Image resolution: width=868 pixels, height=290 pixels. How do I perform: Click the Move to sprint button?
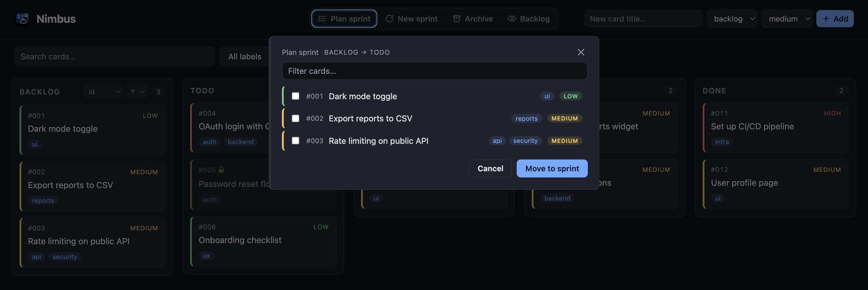pyautogui.click(x=552, y=168)
